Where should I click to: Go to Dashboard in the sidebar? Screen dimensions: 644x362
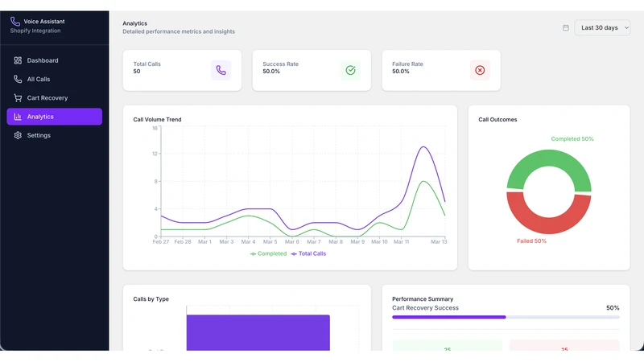point(54,60)
